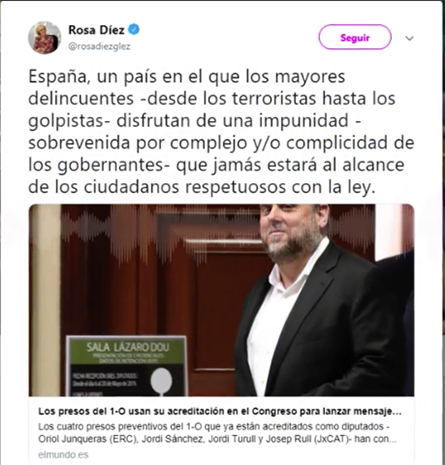Open Rosa Díez's profile avatar
Screen dimensions: 445x465
point(44,38)
